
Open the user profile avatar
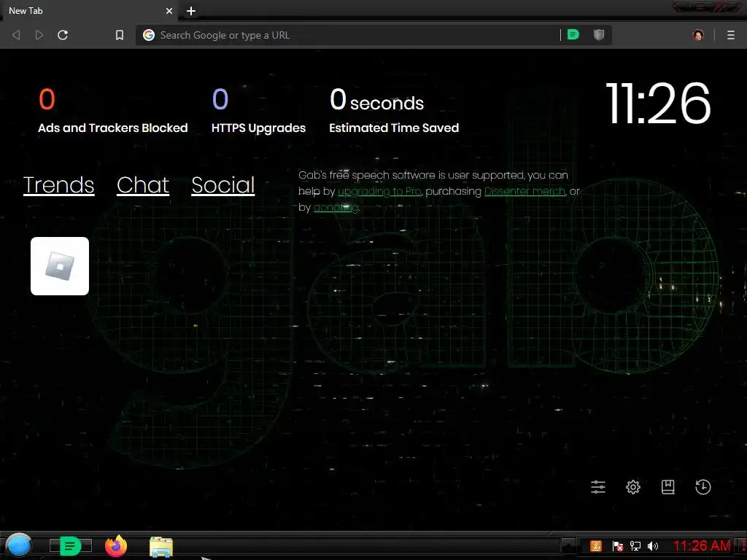tap(698, 35)
